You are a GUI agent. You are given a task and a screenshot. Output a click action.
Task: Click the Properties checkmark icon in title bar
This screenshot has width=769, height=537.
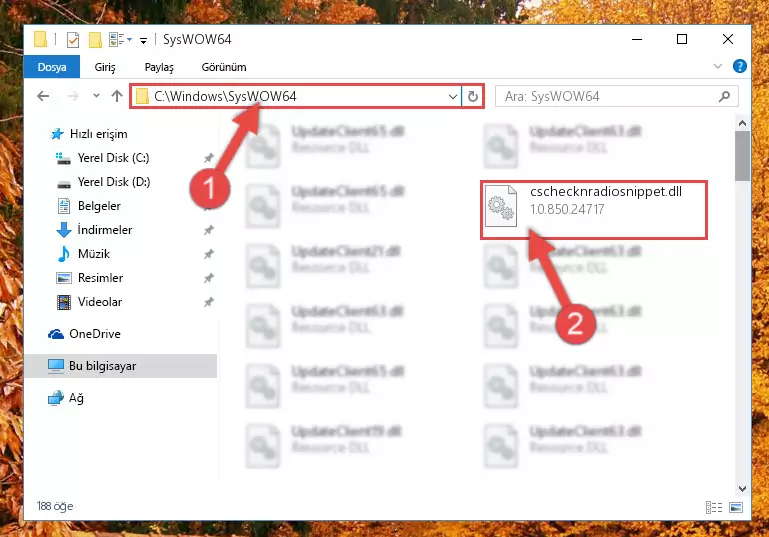73,40
